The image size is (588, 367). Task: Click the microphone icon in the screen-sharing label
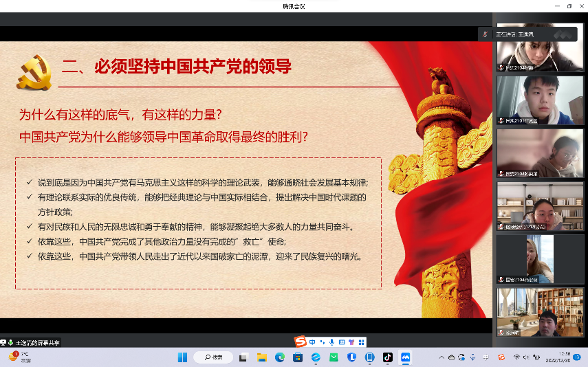click(11, 342)
